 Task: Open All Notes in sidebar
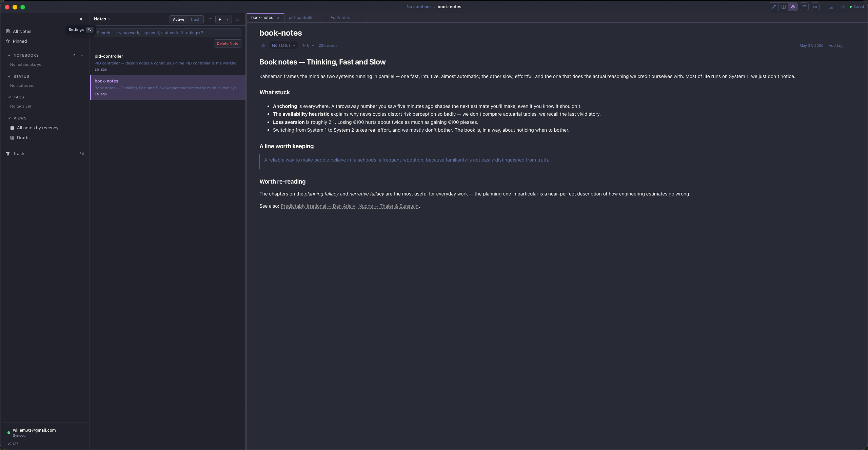(22, 31)
